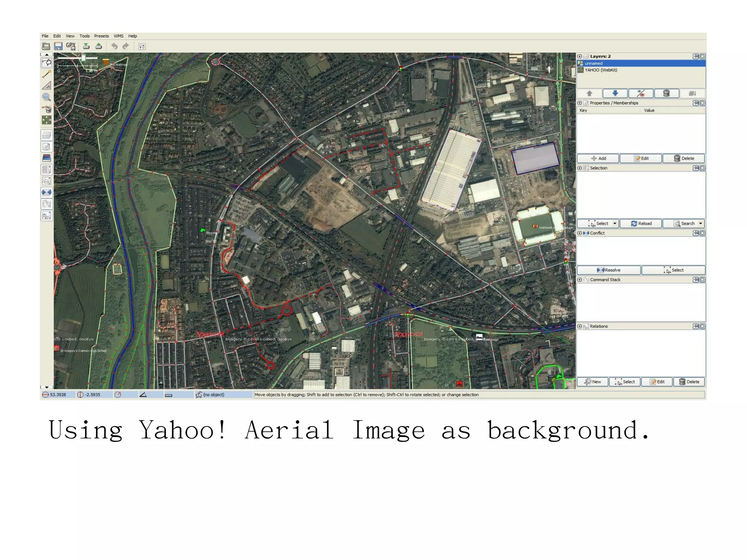Redo the last undone action
Viewport: 747px width, 560px height.
pyautogui.click(x=126, y=46)
